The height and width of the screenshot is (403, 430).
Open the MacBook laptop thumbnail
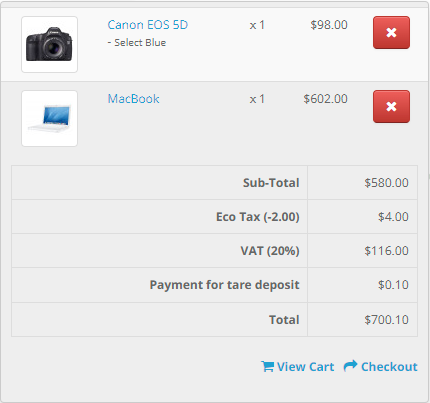tap(49, 118)
